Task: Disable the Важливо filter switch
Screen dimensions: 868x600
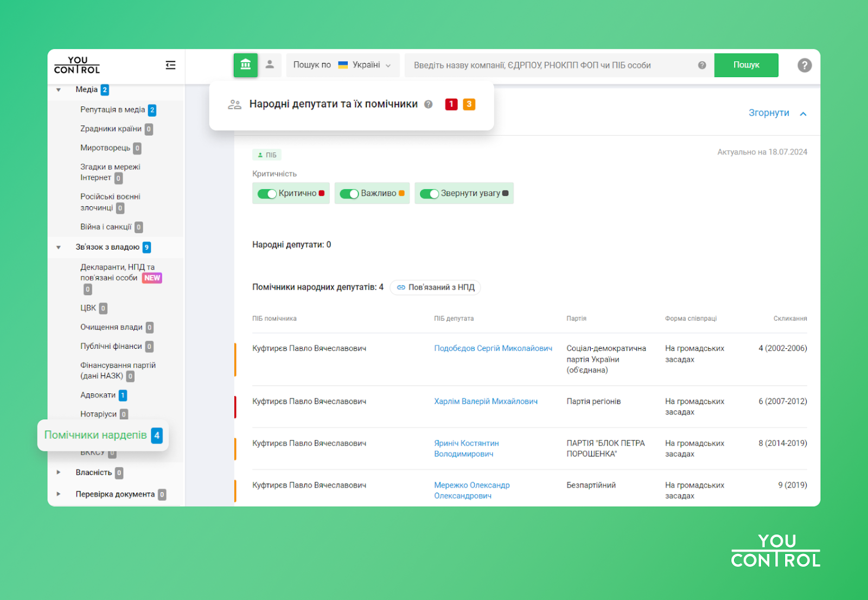Action: point(349,194)
